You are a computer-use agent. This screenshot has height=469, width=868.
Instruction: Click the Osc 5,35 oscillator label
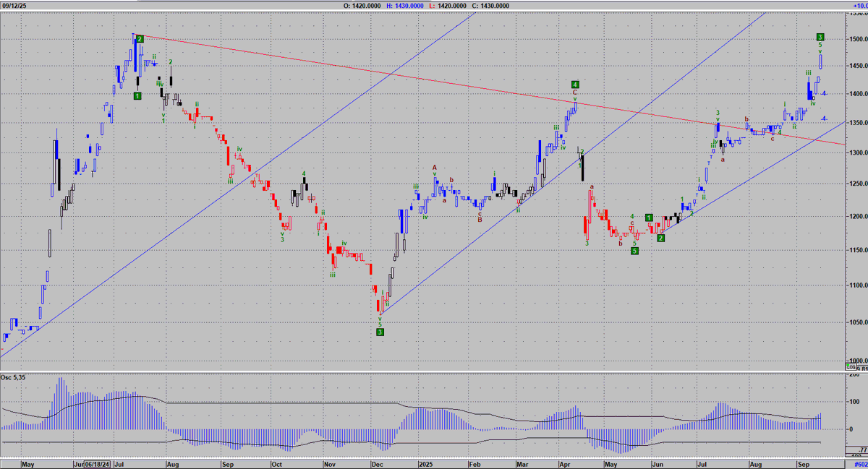14,377
